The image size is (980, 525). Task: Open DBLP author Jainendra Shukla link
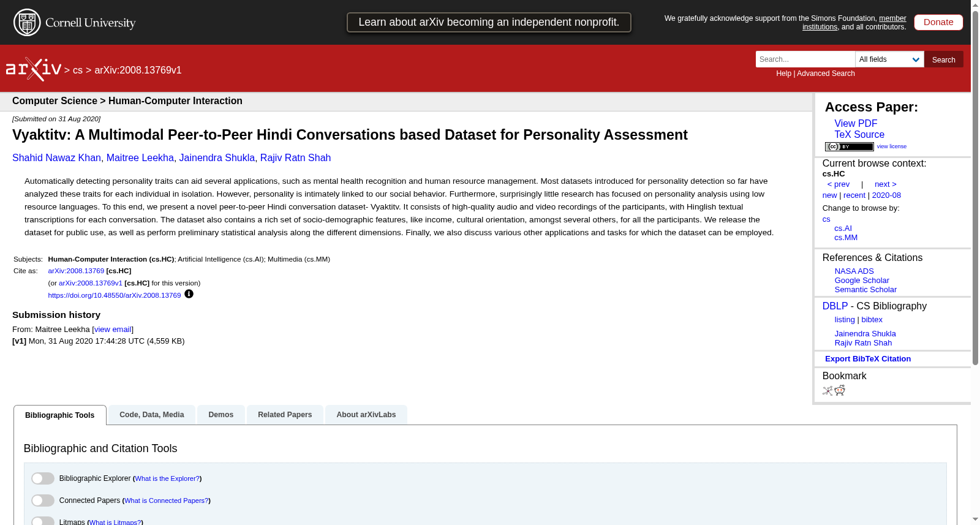[865, 334]
